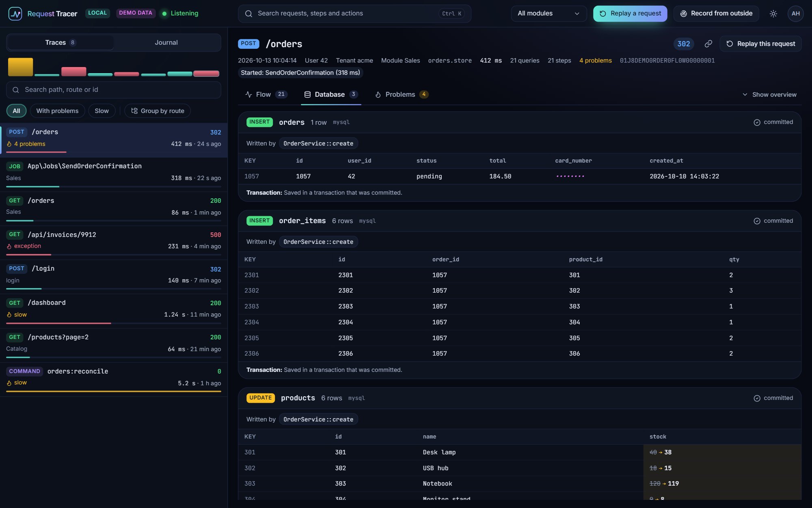This screenshot has width=812, height=508.
Task: Switch to the Journal view
Action: click(x=166, y=43)
